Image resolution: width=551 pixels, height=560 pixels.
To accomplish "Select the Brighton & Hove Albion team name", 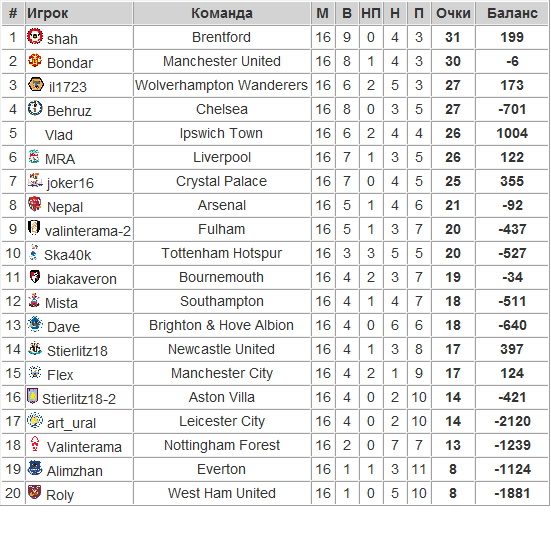I will coord(221,325).
